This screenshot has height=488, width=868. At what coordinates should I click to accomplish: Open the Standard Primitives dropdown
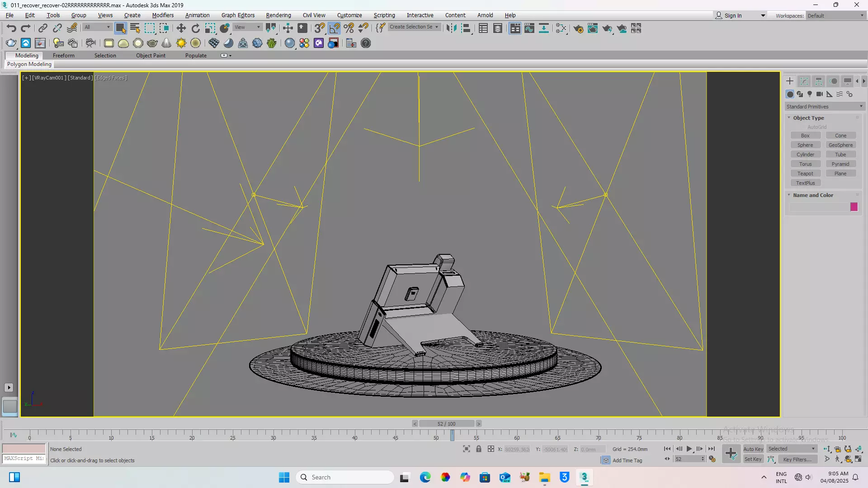click(x=824, y=107)
